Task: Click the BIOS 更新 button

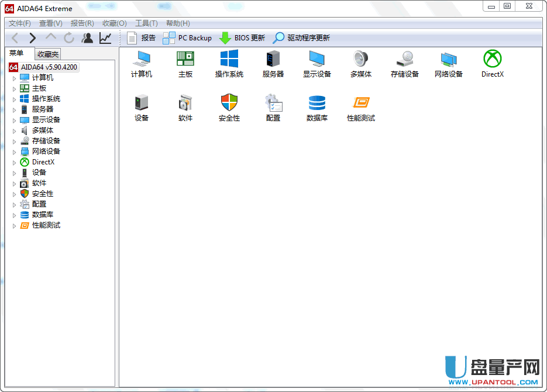Action: 242,38
